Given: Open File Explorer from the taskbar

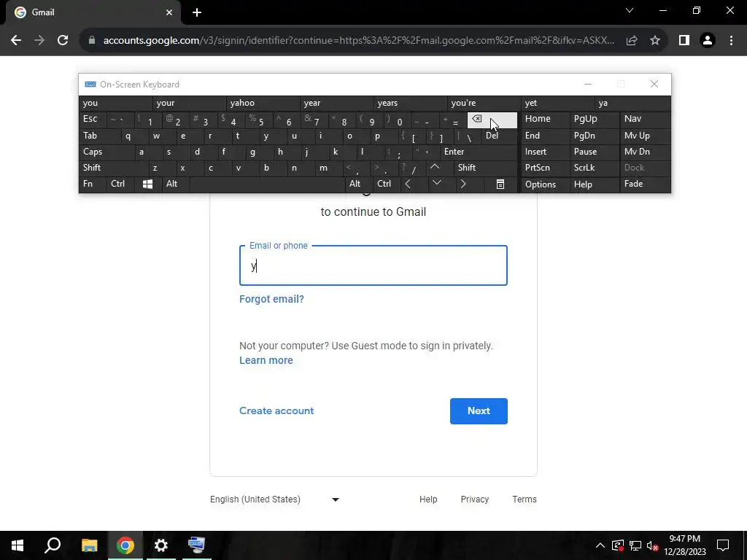Looking at the screenshot, I should coord(89,545).
